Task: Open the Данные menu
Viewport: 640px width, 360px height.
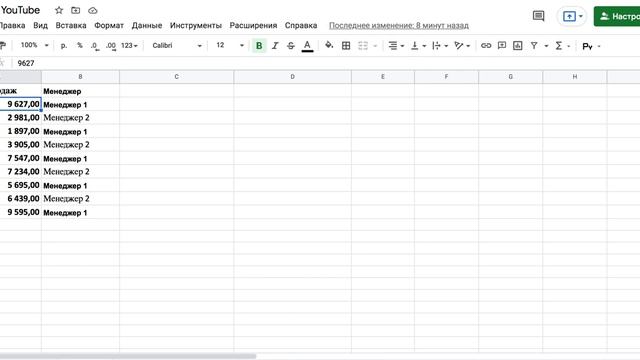Action: coord(147,25)
